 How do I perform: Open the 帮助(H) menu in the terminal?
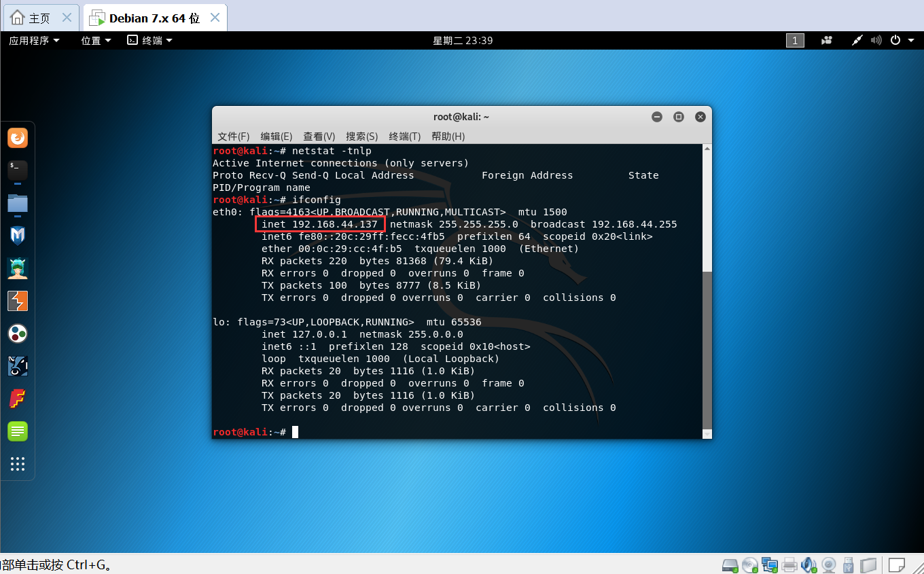point(448,136)
